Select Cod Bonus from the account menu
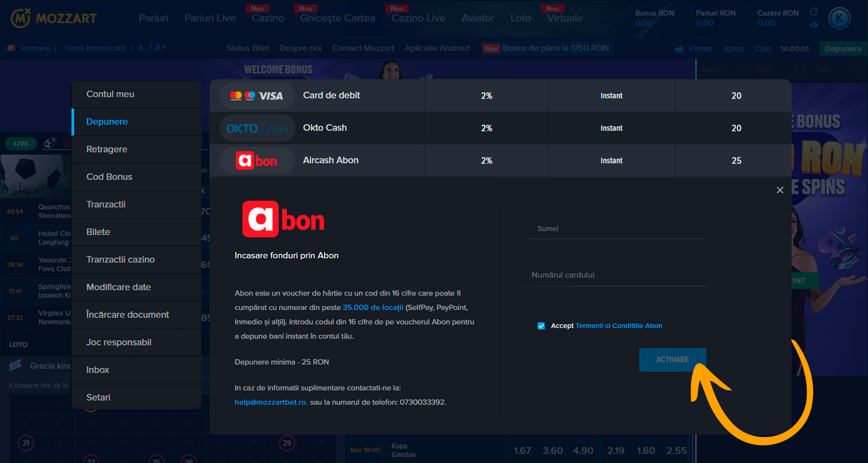Image resolution: width=868 pixels, height=463 pixels. [109, 177]
